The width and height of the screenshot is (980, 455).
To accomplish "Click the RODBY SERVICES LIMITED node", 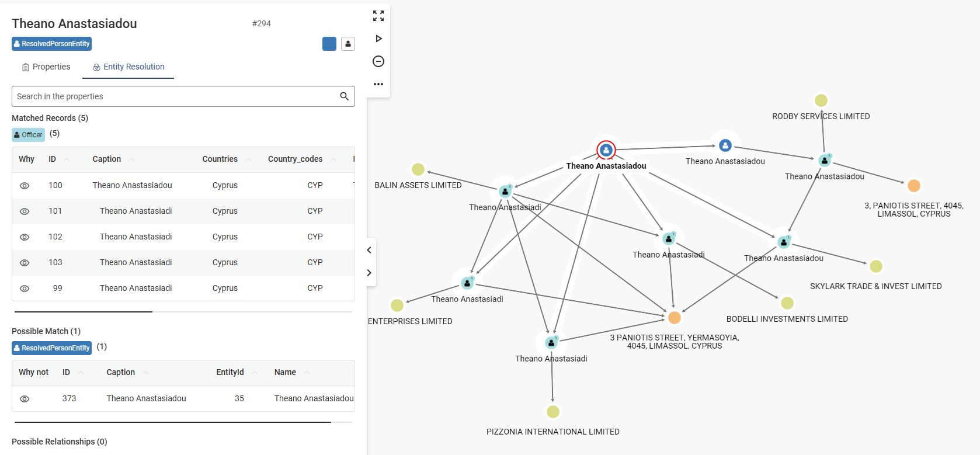I will coord(821,100).
